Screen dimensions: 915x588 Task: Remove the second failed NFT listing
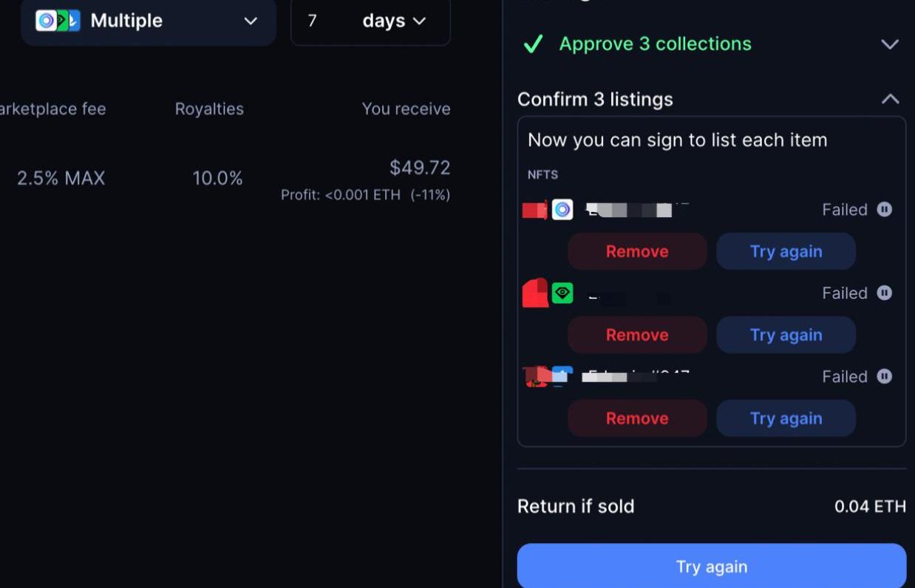637,335
